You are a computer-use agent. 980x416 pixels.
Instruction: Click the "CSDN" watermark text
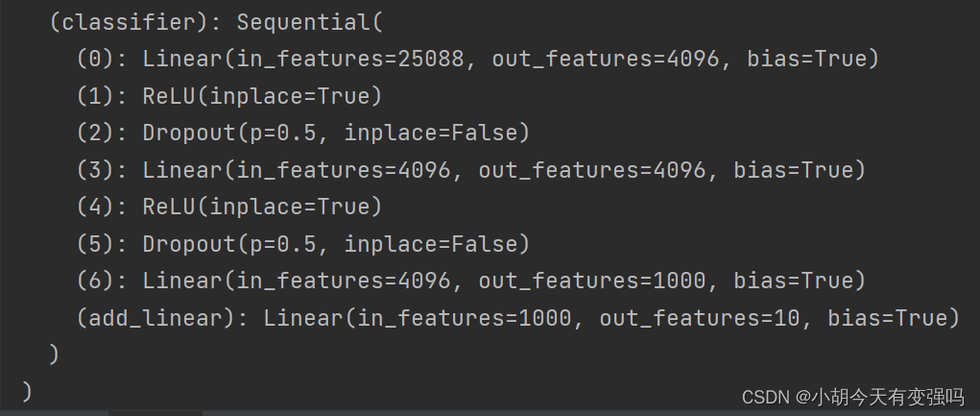click(765, 396)
